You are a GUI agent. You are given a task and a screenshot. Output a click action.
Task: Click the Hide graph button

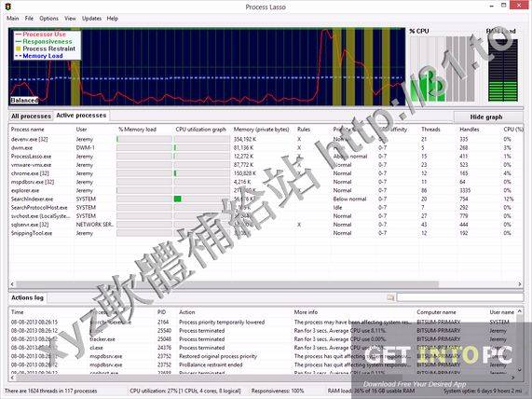pyautogui.click(x=486, y=117)
